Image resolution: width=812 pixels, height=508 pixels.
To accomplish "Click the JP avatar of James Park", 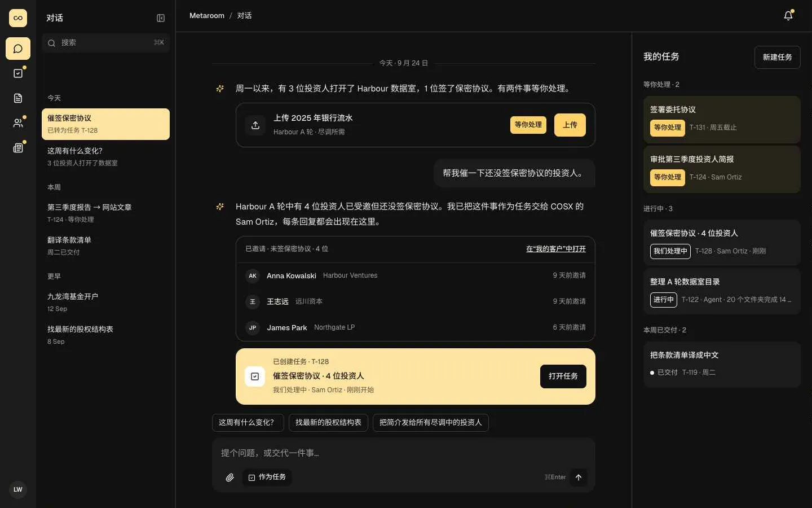I will click(253, 327).
